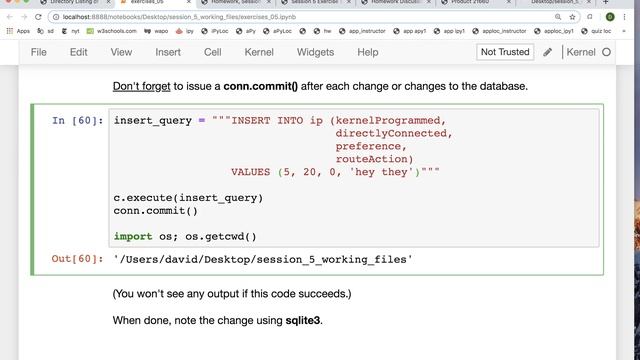The height and width of the screenshot is (360, 640).
Task: Open the app_instructor bookmark
Action: (362, 31)
